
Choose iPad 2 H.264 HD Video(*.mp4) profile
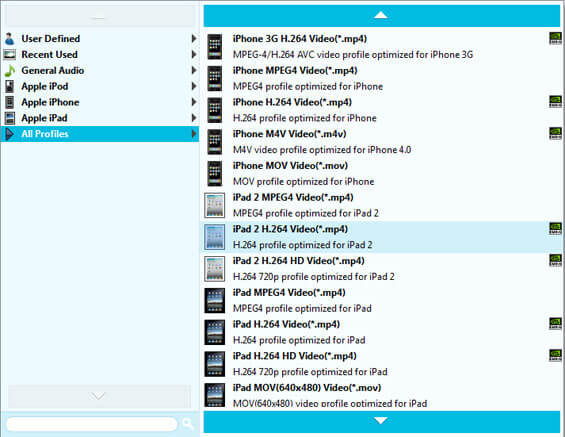(x=382, y=268)
